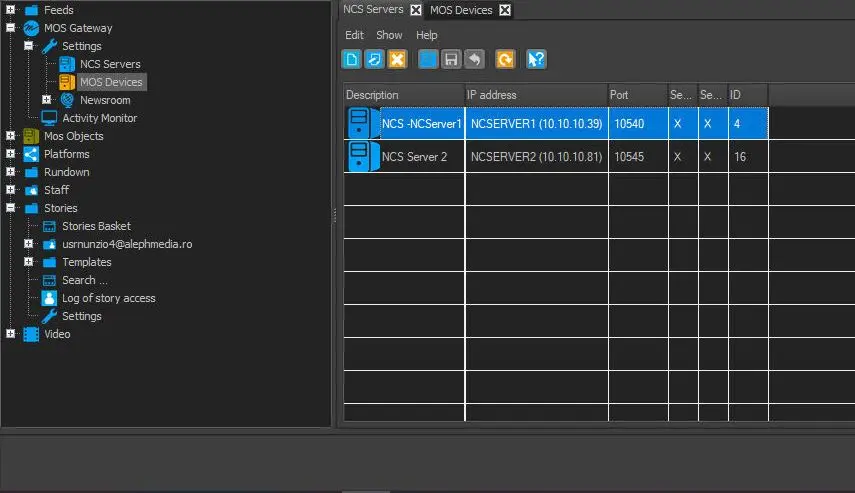Click the server icon for NCS Server 2
The height and width of the screenshot is (493, 855).
point(358,157)
